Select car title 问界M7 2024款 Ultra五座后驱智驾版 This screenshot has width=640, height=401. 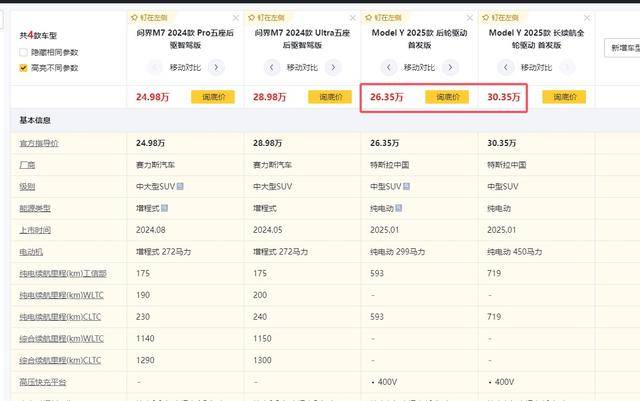click(302, 39)
